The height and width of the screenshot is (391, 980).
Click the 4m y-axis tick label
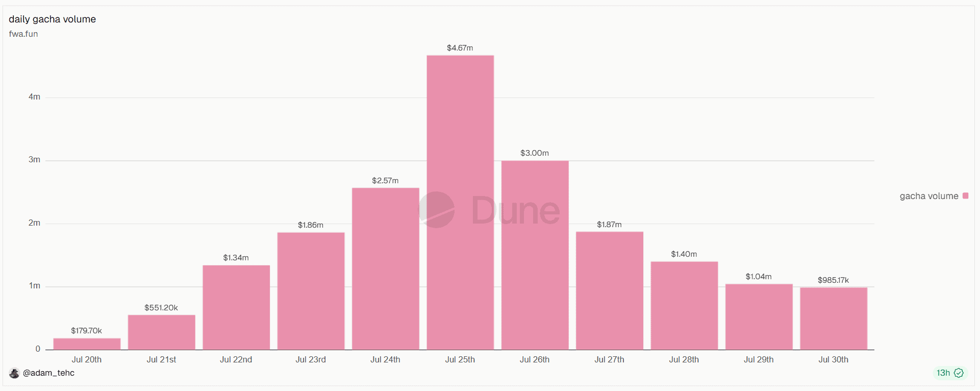[x=34, y=97]
